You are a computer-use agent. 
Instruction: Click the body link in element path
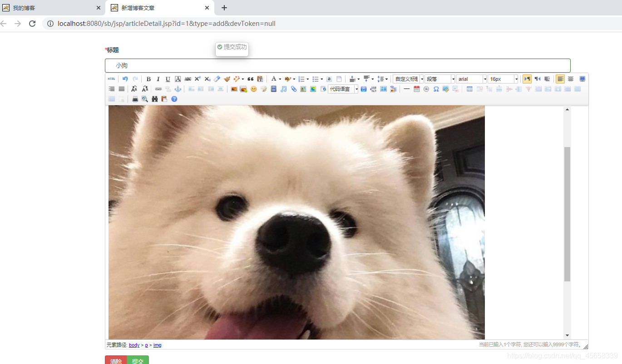134,345
